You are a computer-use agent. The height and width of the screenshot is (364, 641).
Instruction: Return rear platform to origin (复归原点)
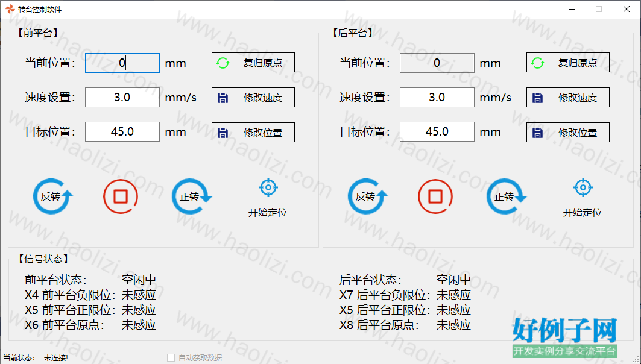click(x=568, y=63)
